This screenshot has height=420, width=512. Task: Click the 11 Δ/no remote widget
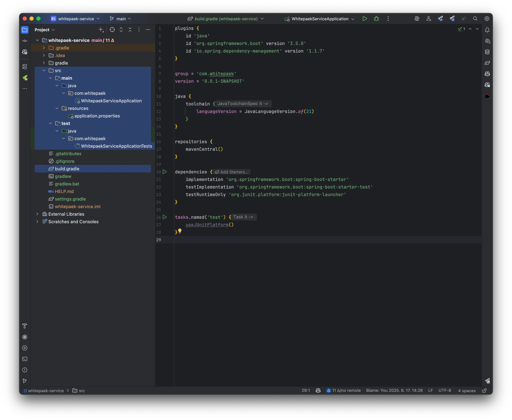click(344, 390)
